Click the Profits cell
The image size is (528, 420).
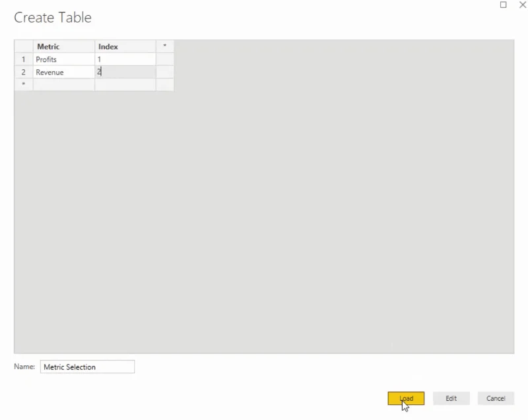63,59
